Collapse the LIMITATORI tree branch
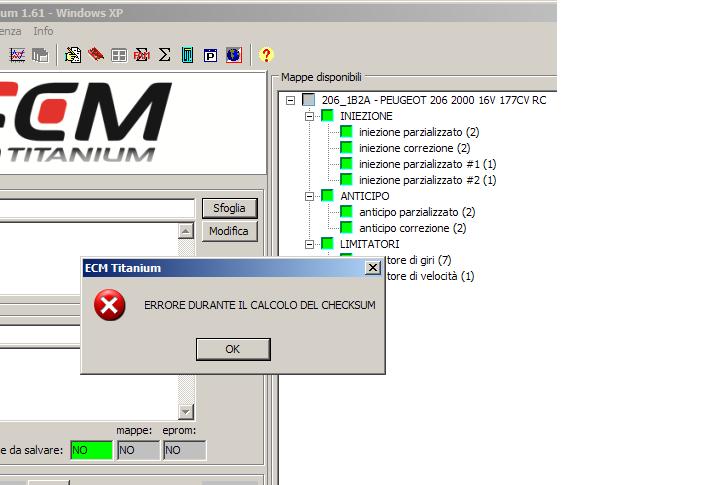720x485 pixels. [309, 244]
